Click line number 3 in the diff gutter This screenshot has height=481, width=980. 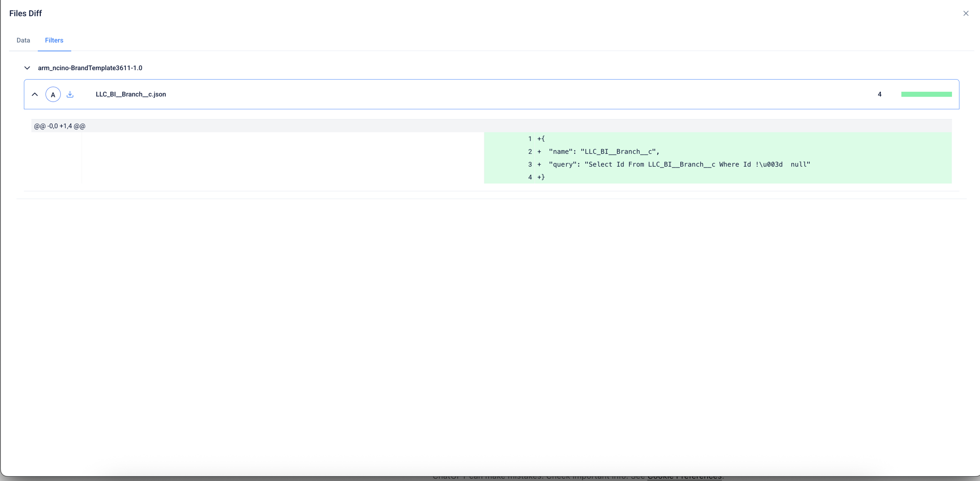pos(530,165)
